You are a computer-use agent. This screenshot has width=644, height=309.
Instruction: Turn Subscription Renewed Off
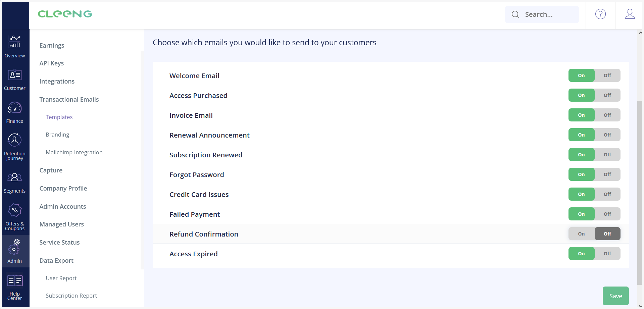point(607,155)
